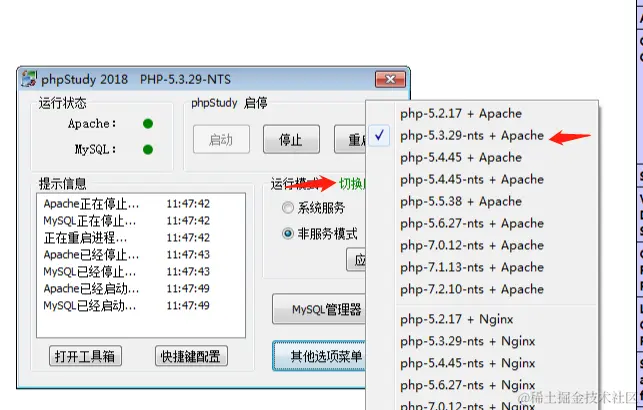Choose php-5.2.17 + Nginx
This screenshot has width=643, height=410.
pyautogui.click(x=482, y=319)
